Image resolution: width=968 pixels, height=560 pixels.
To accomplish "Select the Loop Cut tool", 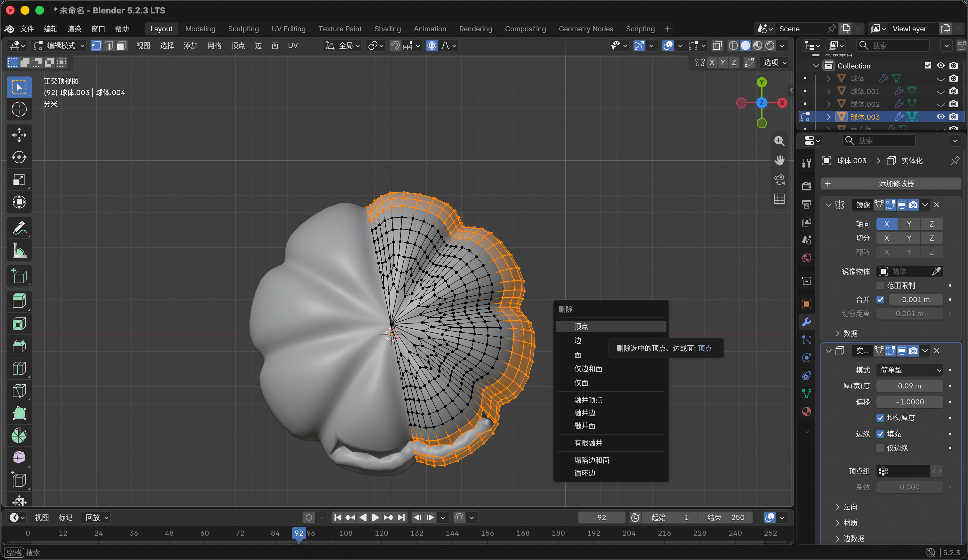I will [19, 368].
